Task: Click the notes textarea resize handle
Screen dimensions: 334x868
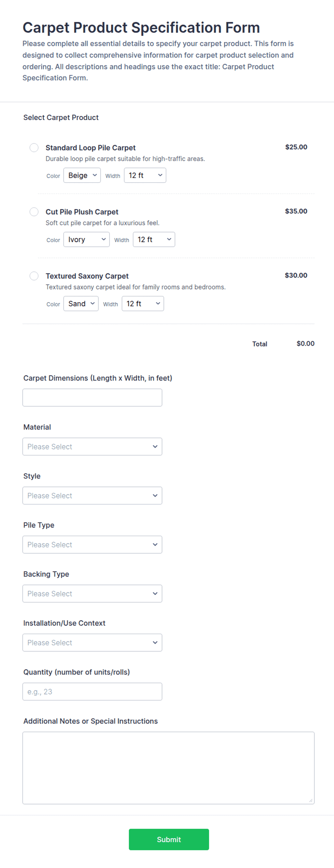Action: (x=311, y=801)
